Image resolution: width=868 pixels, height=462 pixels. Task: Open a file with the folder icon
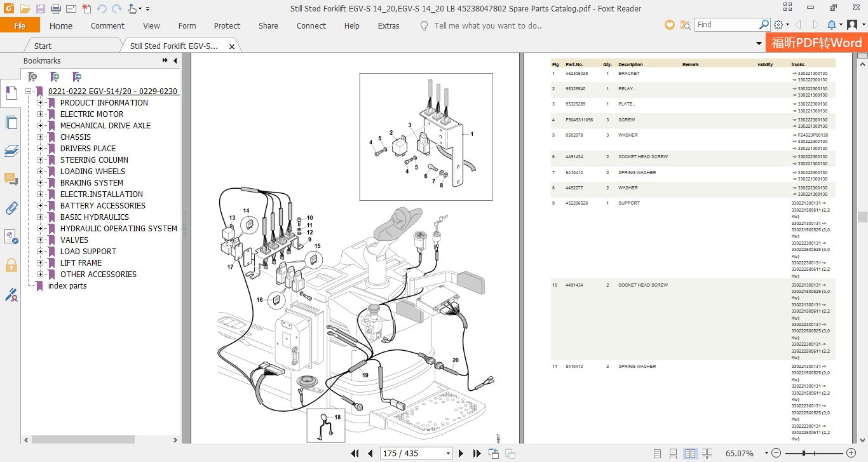click(25, 9)
